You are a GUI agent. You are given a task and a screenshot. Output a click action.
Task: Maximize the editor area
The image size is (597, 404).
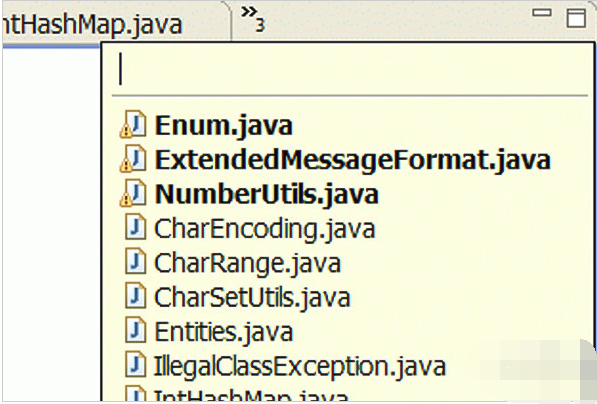click(576, 17)
